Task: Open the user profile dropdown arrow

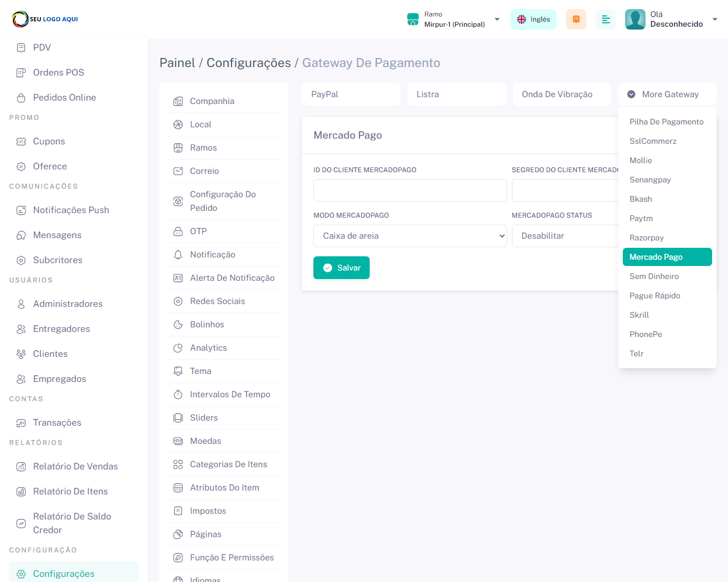Action: [x=715, y=19]
